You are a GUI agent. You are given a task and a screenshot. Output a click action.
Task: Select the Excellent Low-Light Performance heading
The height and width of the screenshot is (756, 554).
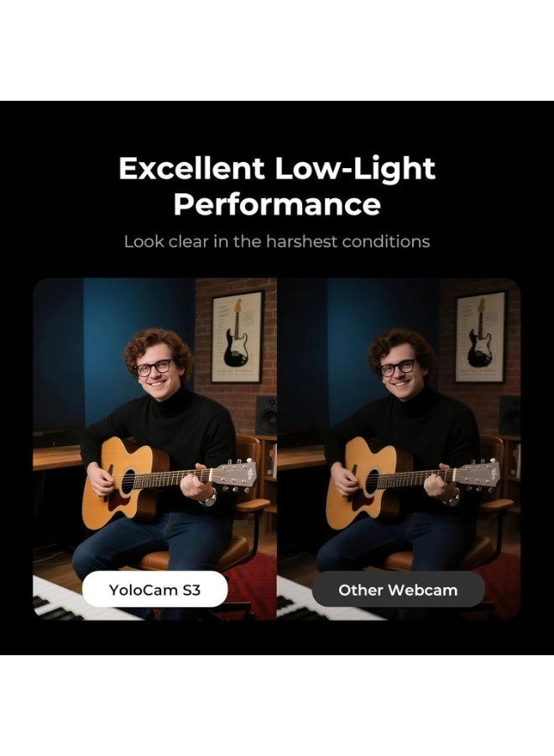(277, 186)
